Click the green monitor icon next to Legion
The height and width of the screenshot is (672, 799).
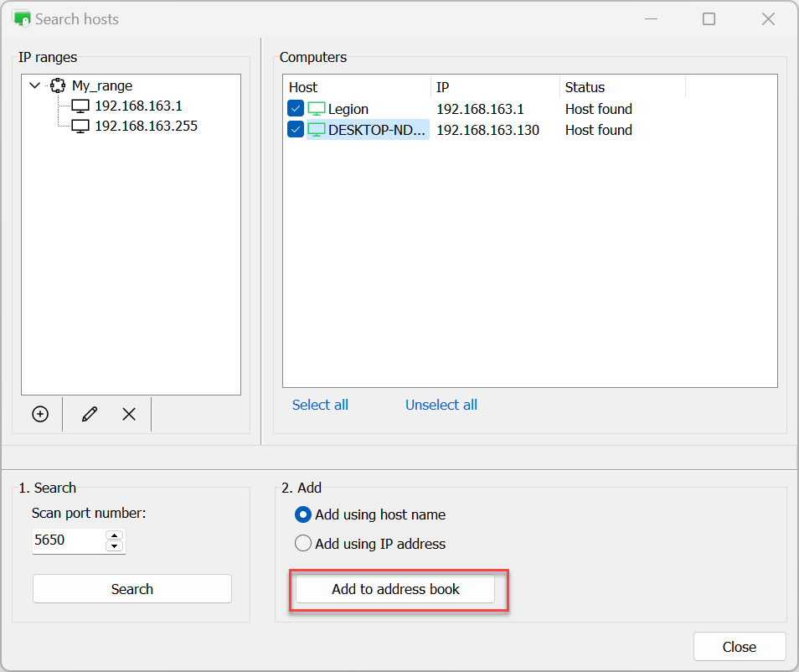316,109
